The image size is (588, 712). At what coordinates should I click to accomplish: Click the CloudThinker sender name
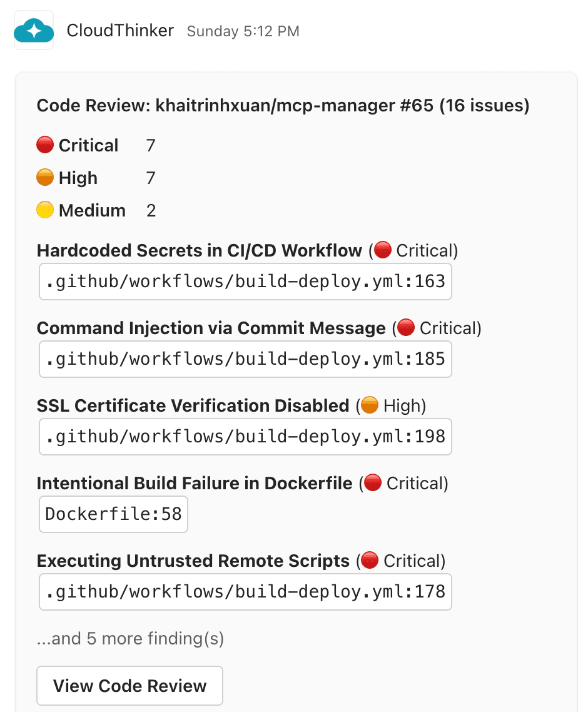[120, 30]
